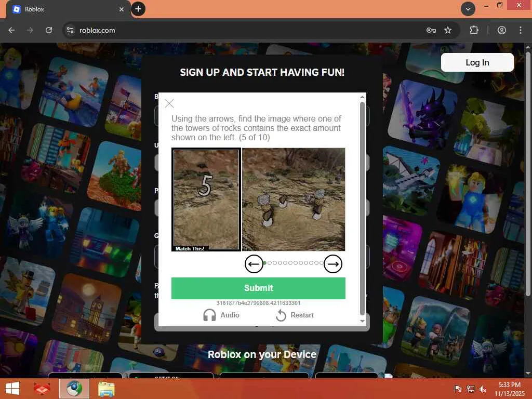Select the first green progress dot
Viewport: 532px width, 399px height.
(264, 263)
